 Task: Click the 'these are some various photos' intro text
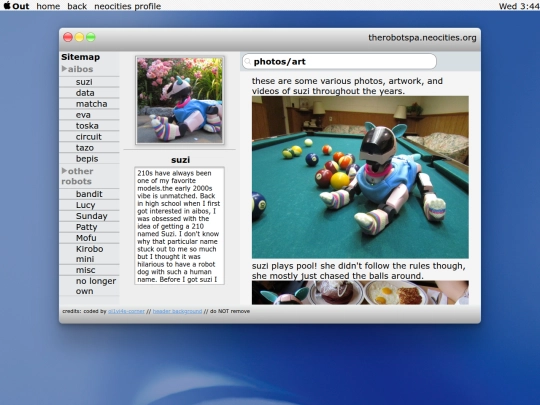[347, 86]
